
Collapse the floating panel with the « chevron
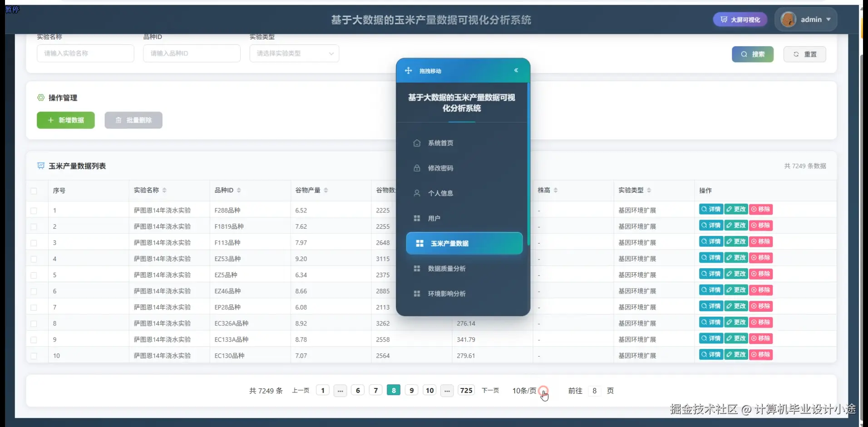[517, 70]
